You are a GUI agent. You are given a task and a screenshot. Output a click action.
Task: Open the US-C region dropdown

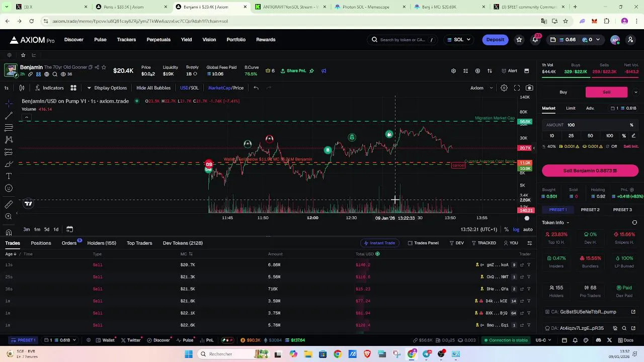point(544,340)
